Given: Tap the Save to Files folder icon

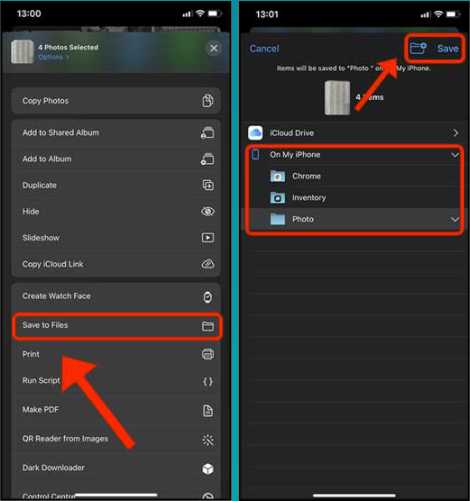Looking at the screenshot, I should coord(208,326).
